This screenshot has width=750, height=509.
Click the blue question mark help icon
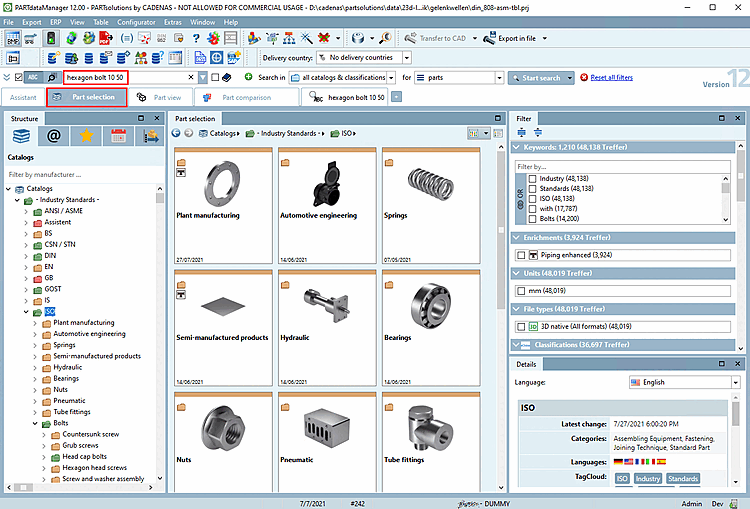[x=196, y=38]
